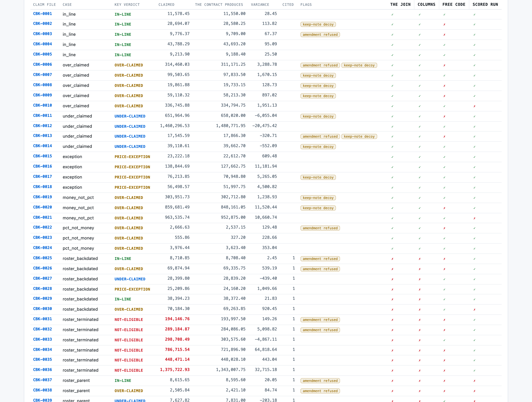Click Free Code green check for CBK-0027
532x402 pixels.
444,279
